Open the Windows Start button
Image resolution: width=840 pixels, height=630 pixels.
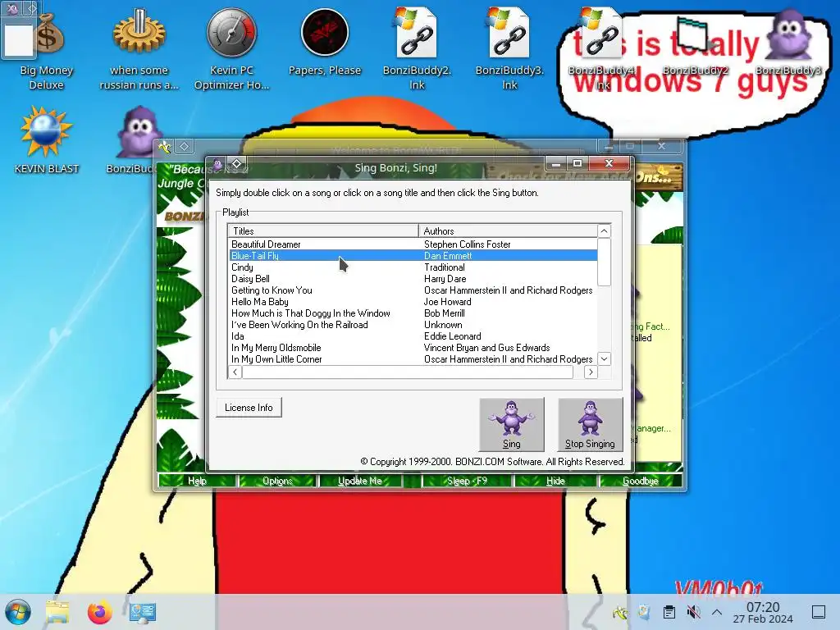click(18, 612)
